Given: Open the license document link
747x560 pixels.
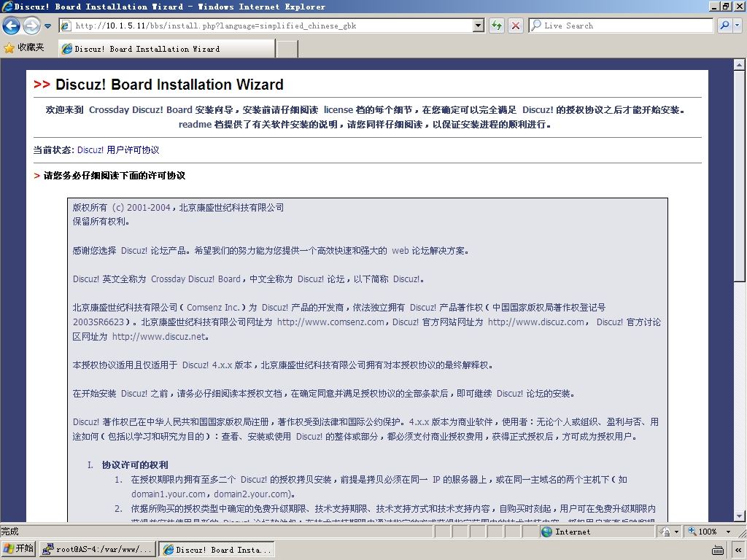Looking at the screenshot, I should point(338,110).
